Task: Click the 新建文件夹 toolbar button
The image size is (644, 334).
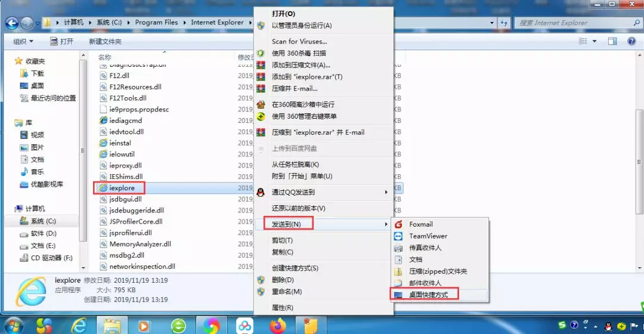Action: (x=105, y=41)
